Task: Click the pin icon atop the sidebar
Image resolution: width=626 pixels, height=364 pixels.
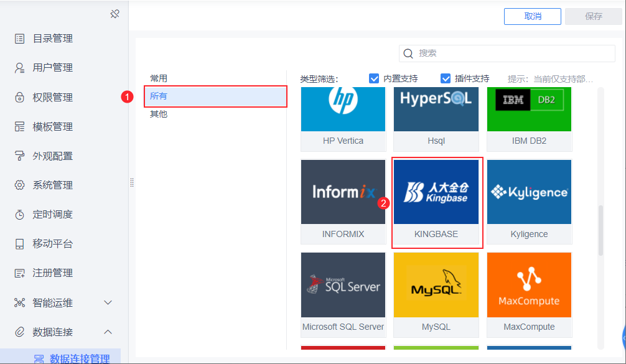Action: click(115, 14)
